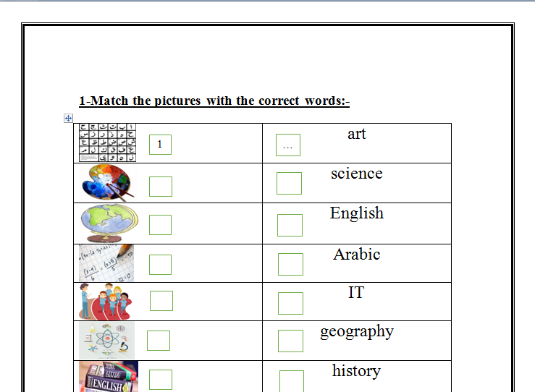Image resolution: width=535 pixels, height=392 pixels.
Task: Click the Match the pictures heading text
Action: click(214, 101)
